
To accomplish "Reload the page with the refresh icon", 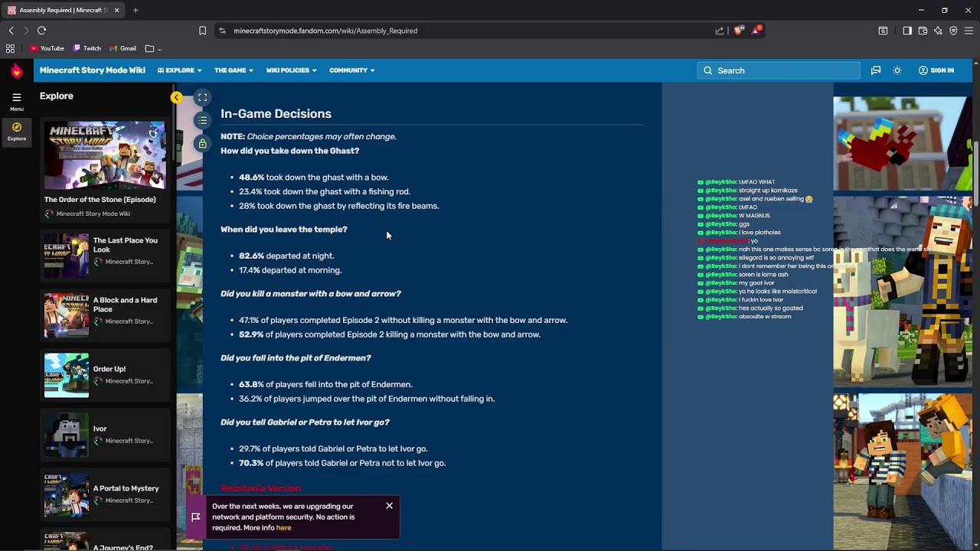I will click(x=42, y=31).
